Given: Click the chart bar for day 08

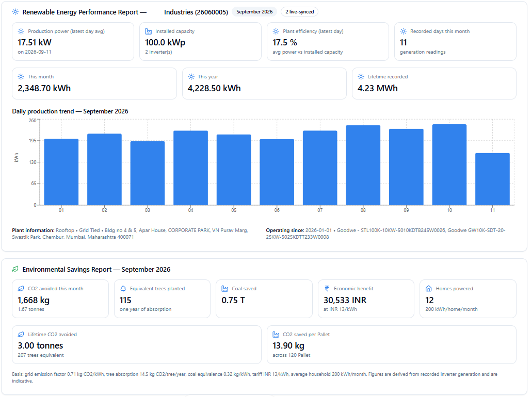Looking at the screenshot, I should point(363,166).
